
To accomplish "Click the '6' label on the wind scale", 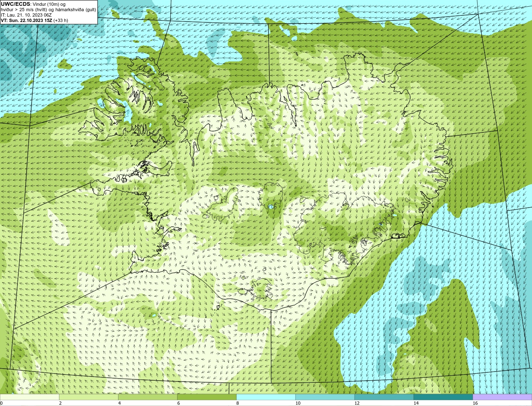I will (x=179, y=403).
